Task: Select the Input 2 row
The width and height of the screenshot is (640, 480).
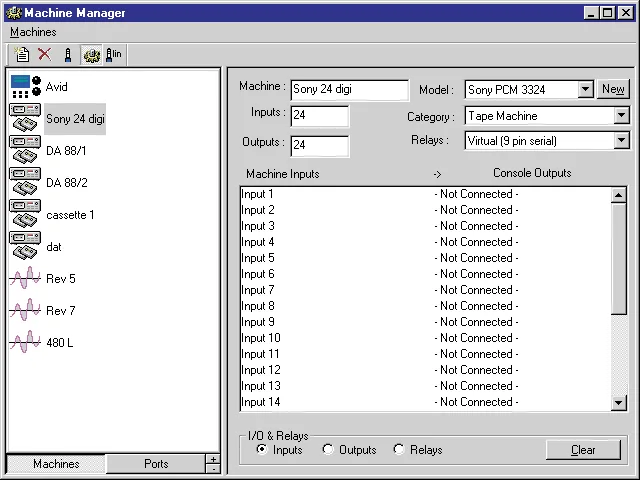Action: tap(425, 210)
